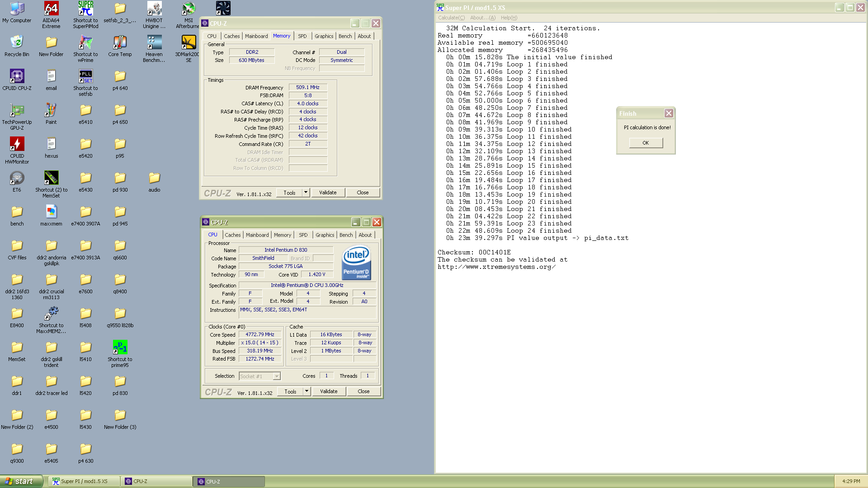Open the hexus text file icon

(51, 148)
